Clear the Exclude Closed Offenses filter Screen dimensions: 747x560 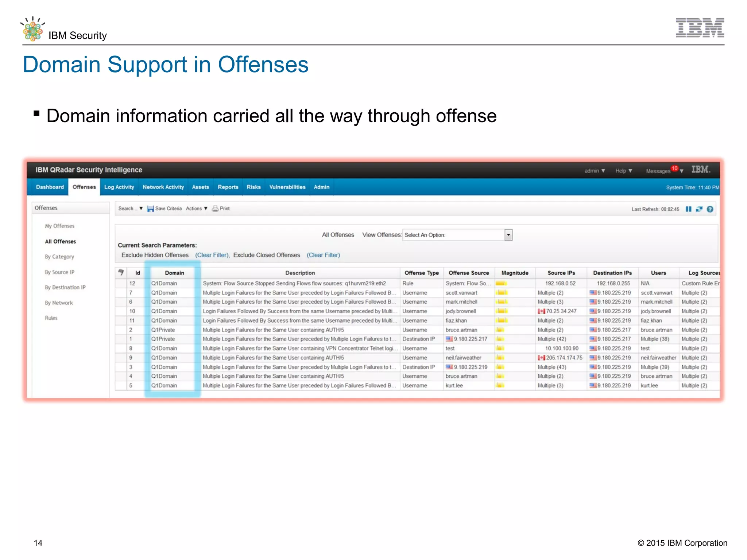(x=323, y=255)
